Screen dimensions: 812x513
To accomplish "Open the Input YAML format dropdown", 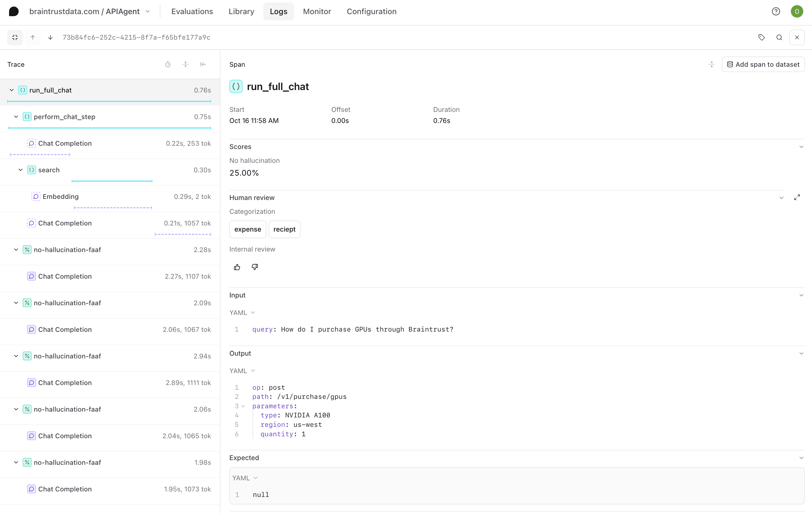I will (242, 313).
